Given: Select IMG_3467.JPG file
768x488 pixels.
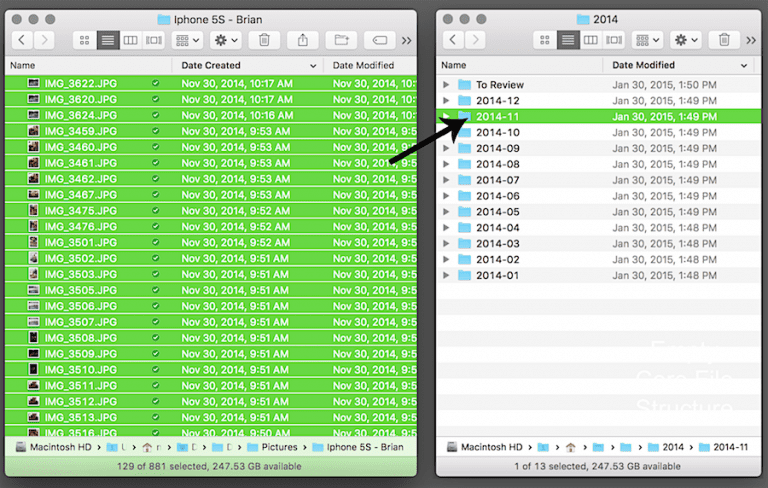Looking at the screenshot, I should pyautogui.click(x=211, y=195).
